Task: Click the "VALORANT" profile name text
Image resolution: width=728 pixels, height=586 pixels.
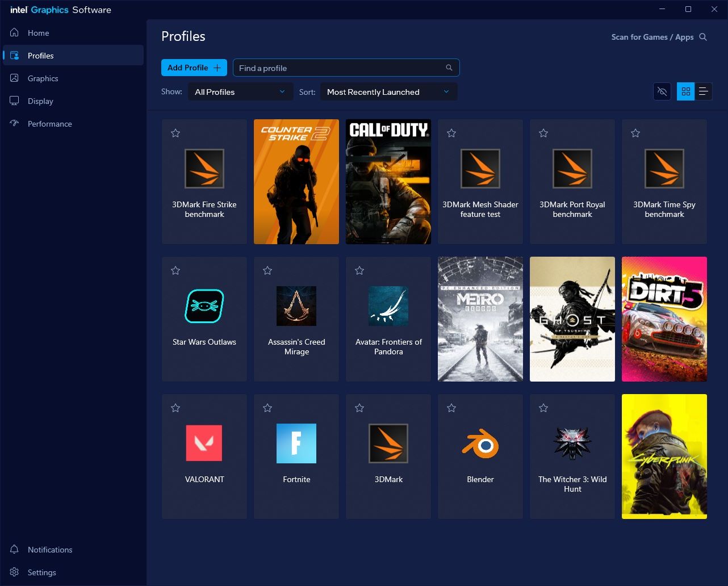Action: click(x=204, y=479)
